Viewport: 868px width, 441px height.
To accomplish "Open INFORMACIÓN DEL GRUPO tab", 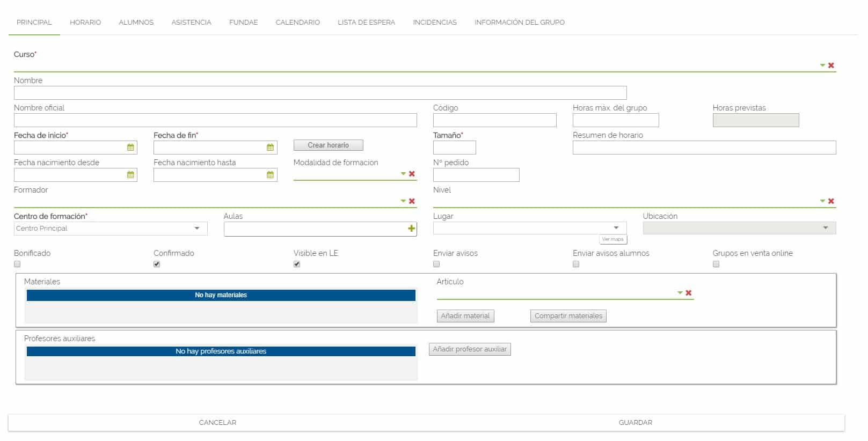I will pyautogui.click(x=520, y=23).
